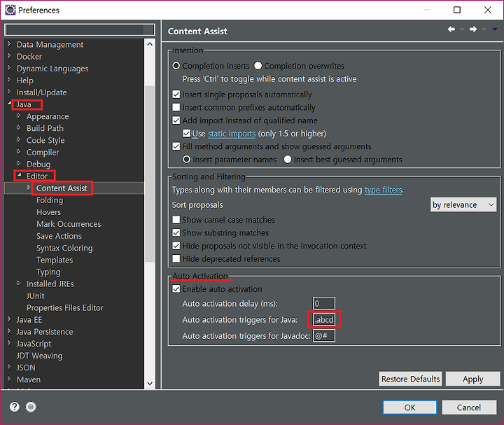The height and width of the screenshot is (425, 504).
Task: Click the preference recorder icon beside Help
Action: [31, 407]
